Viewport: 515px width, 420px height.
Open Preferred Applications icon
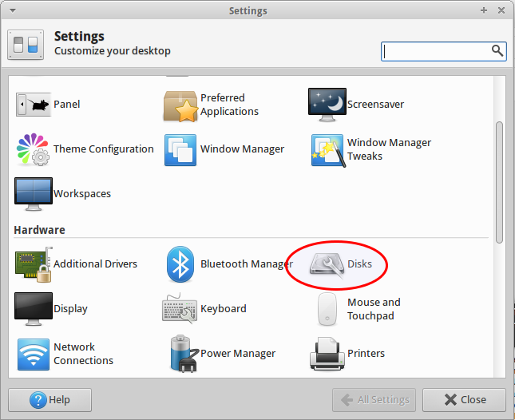(180, 106)
